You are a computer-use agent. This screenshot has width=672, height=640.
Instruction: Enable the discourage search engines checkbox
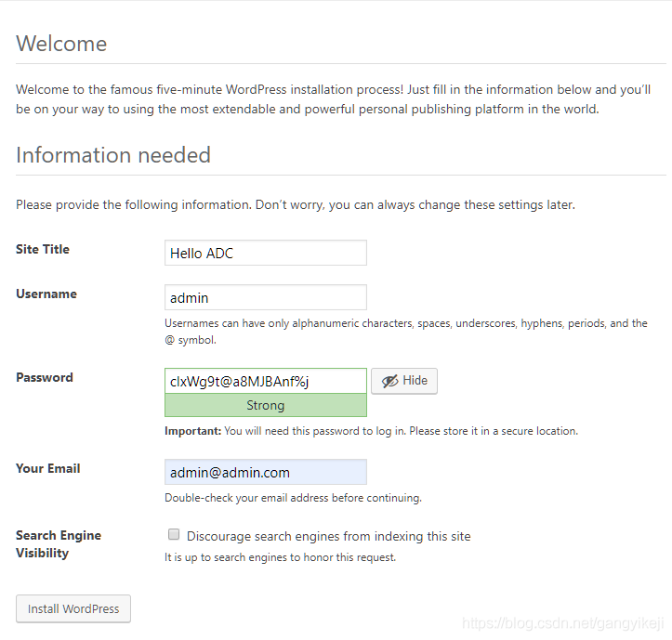coord(174,534)
